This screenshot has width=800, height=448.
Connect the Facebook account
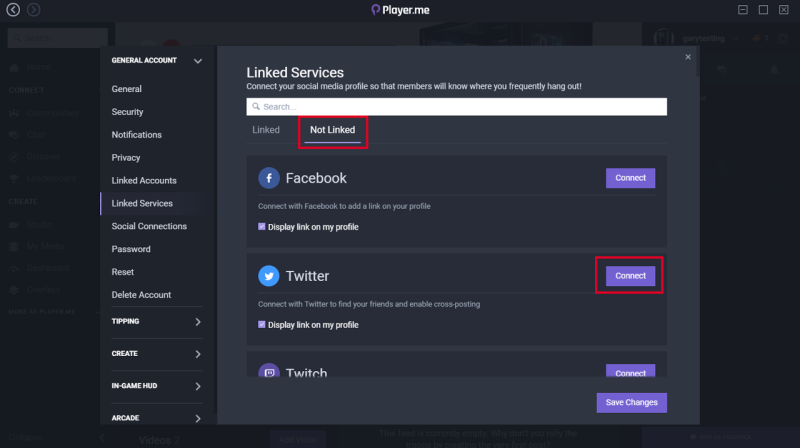[x=630, y=178]
